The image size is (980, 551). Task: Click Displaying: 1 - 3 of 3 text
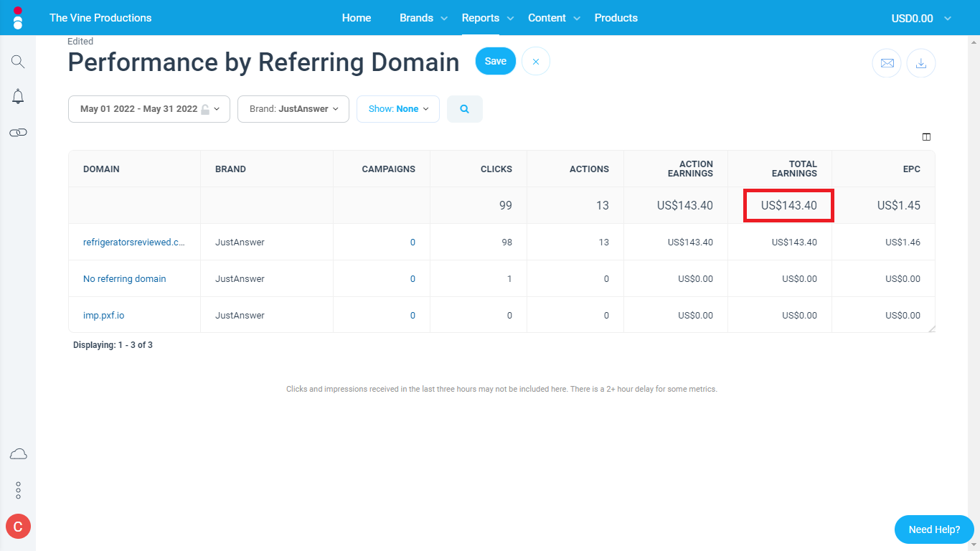coord(113,345)
